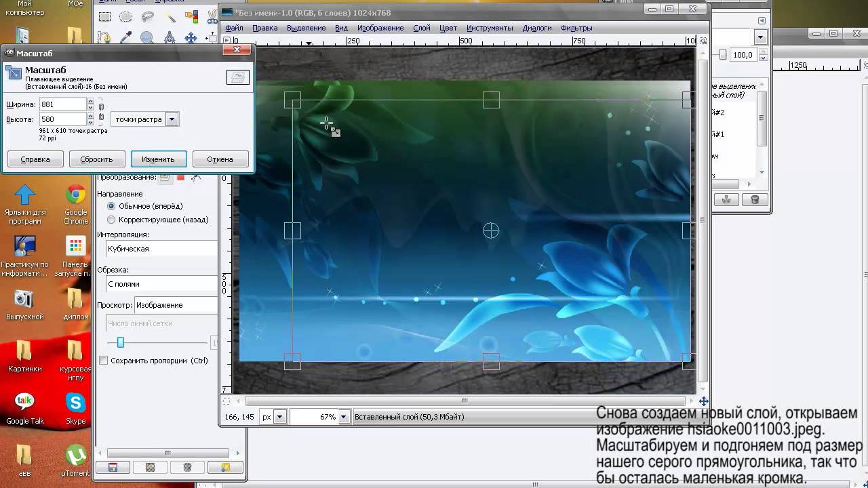Open Ярлыки для программ desktop shortcut
Screen dimensions: 868x488
(25, 205)
